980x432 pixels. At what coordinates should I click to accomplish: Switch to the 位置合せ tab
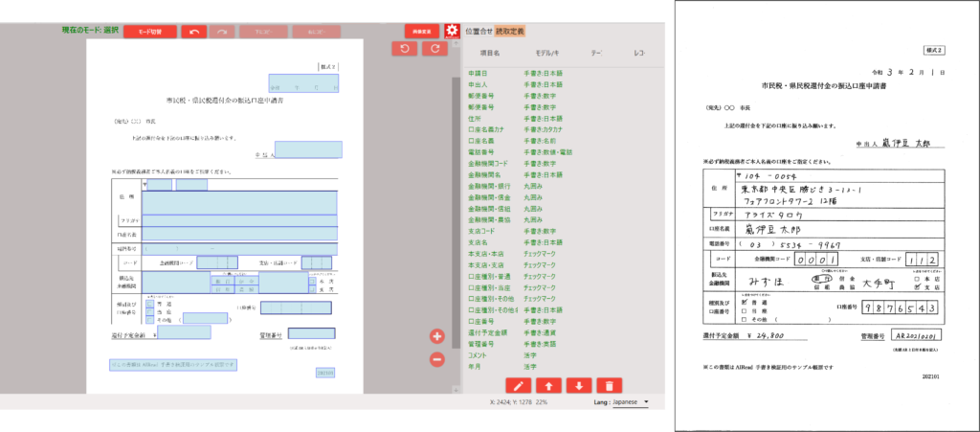coord(479,32)
